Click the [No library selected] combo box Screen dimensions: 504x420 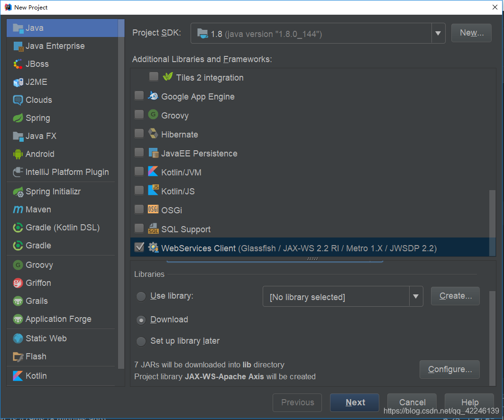343,296
